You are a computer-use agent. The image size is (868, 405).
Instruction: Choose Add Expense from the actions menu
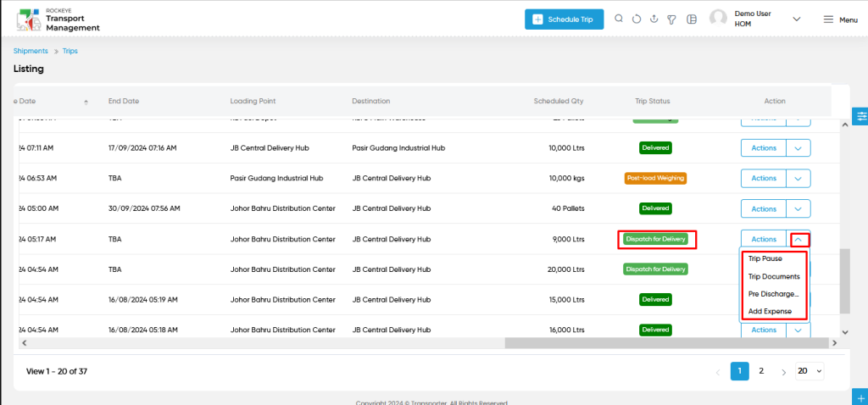(x=770, y=312)
